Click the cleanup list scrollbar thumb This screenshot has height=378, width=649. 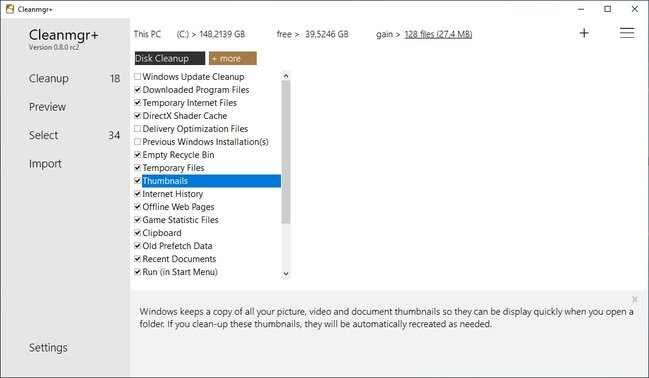tap(286, 152)
